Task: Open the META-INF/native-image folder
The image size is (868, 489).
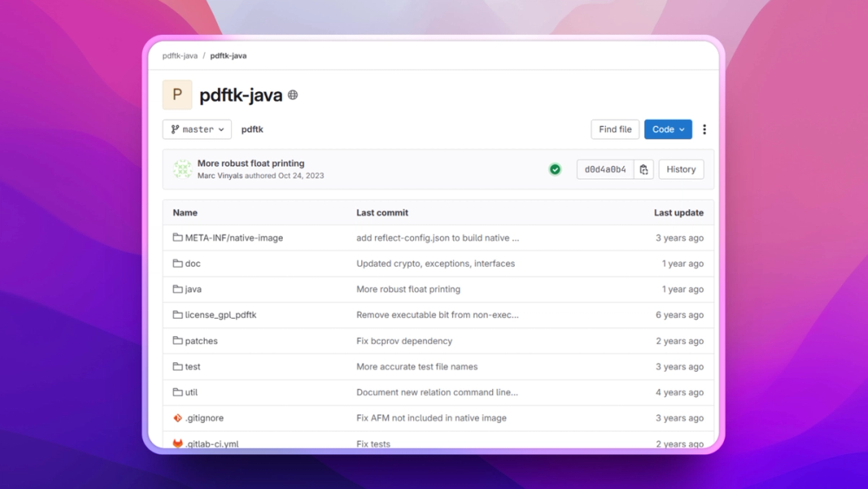Action: point(233,238)
